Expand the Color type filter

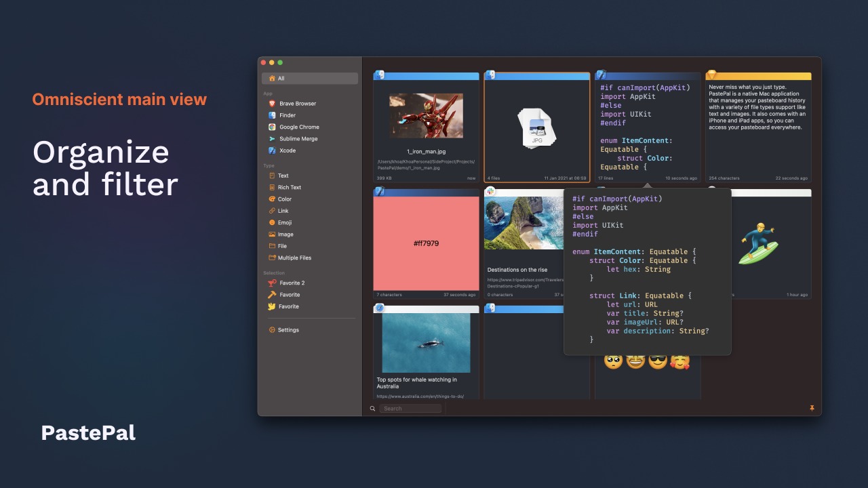285,199
